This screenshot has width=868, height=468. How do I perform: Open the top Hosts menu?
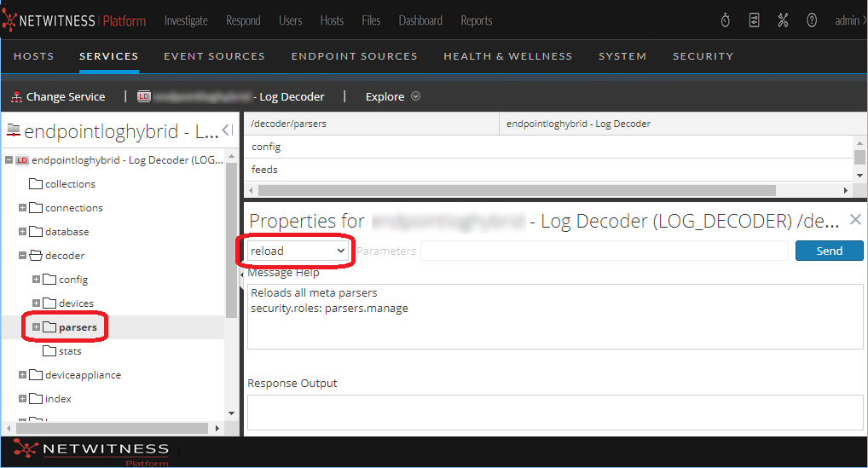click(x=332, y=21)
